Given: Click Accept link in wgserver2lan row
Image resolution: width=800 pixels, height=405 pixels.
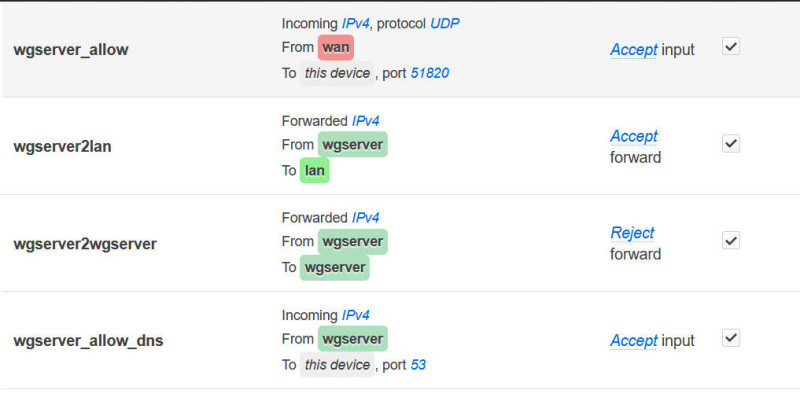Looking at the screenshot, I should pyautogui.click(x=634, y=136).
